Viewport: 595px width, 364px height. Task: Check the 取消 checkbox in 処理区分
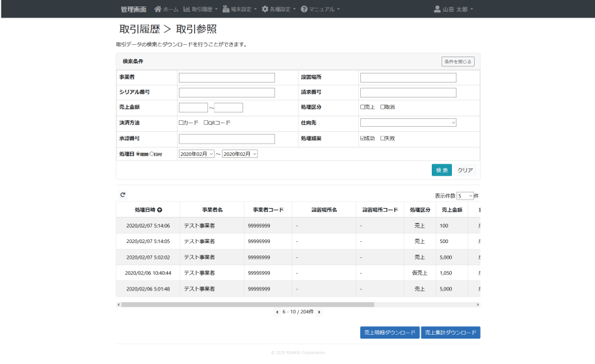point(382,107)
